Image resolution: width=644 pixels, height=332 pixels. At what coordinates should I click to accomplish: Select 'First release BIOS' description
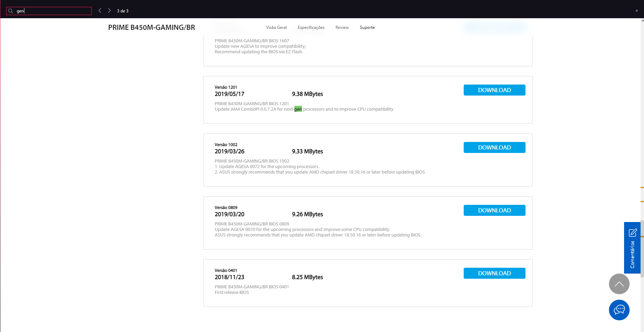pos(232,292)
